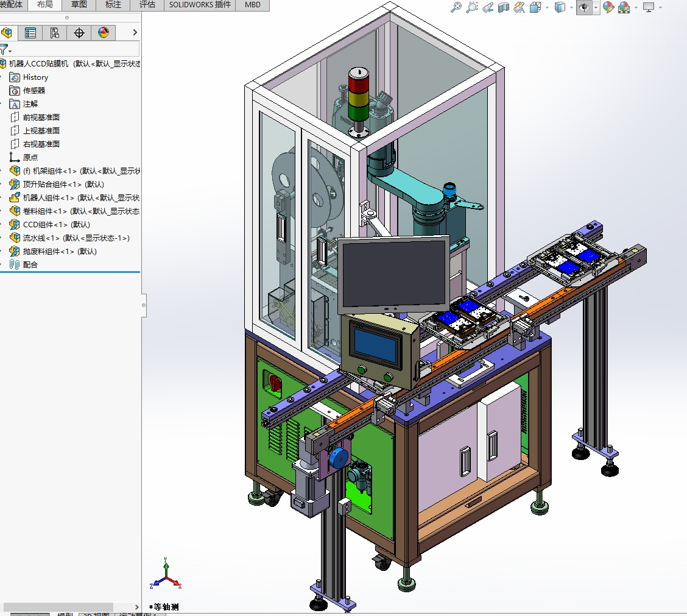The image size is (687, 616).
Task: Switch to the FeatureManager design tree tab
Action: [x=7, y=32]
